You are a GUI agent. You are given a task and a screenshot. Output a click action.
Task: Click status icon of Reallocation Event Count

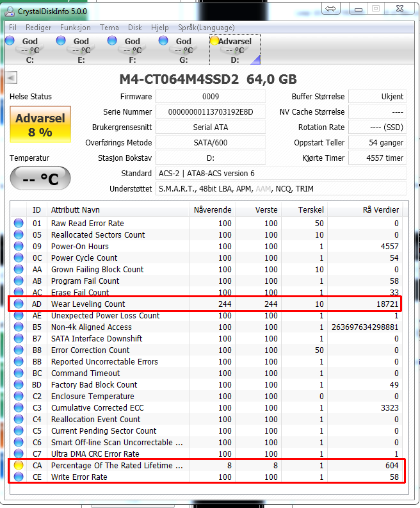[19, 419]
